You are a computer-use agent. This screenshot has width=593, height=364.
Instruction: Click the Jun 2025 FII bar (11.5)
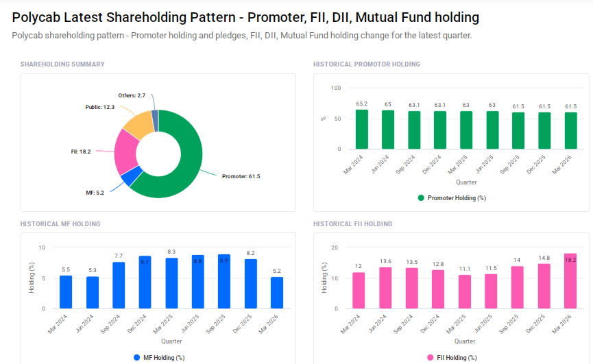[491, 291]
